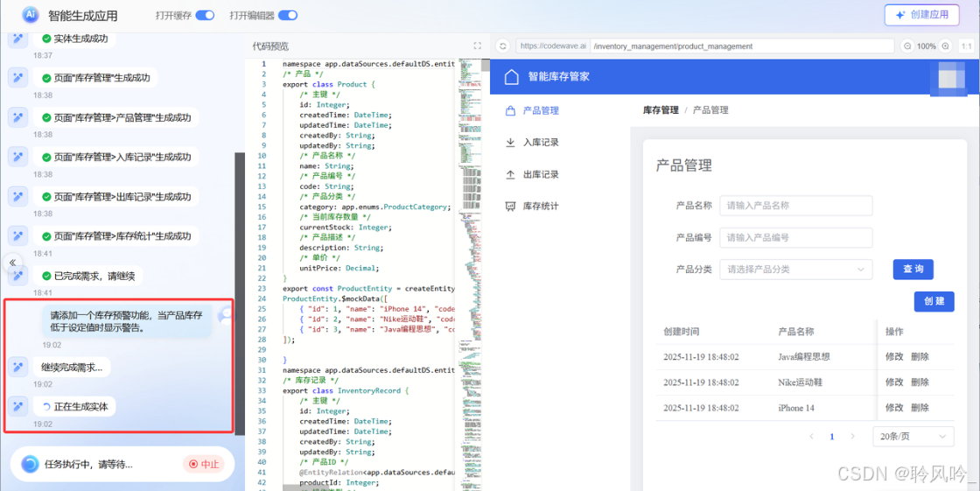Click icon beside 库存管理>库存统计 message

click(x=18, y=235)
